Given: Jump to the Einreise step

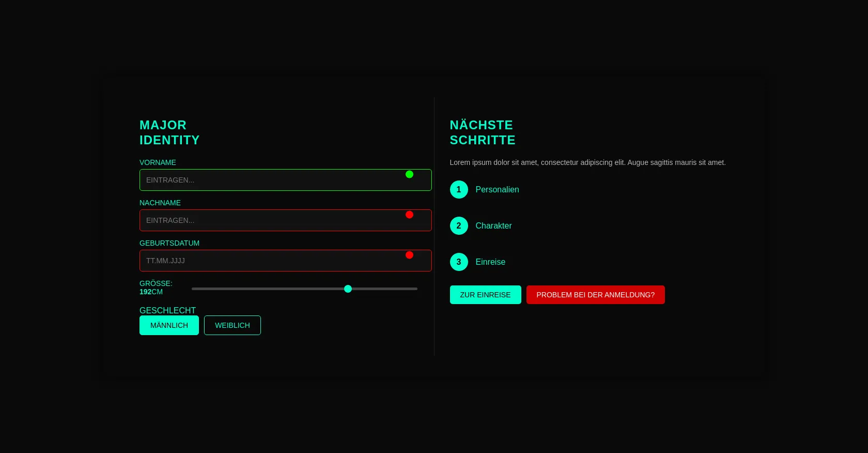Looking at the screenshot, I should [490, 262].
